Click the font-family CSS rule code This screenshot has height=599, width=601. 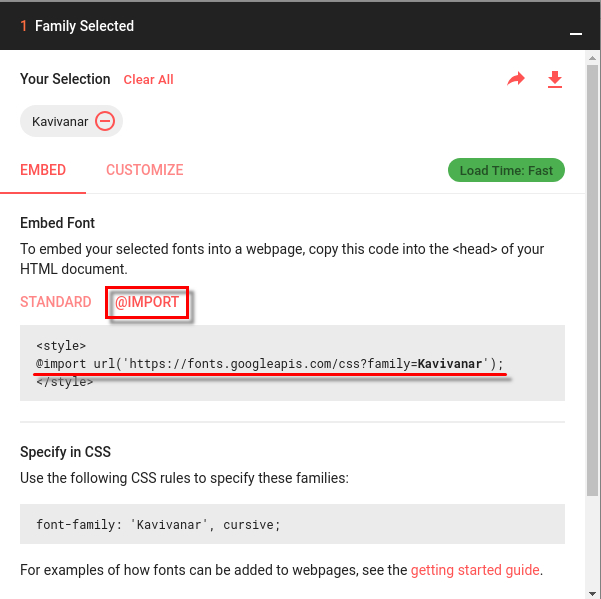coord(159,524)
